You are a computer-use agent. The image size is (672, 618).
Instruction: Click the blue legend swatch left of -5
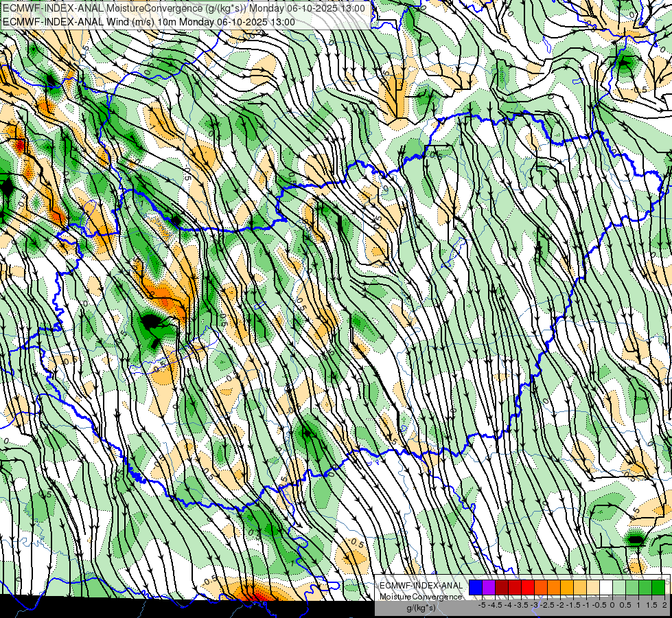(x=476, y=588)
